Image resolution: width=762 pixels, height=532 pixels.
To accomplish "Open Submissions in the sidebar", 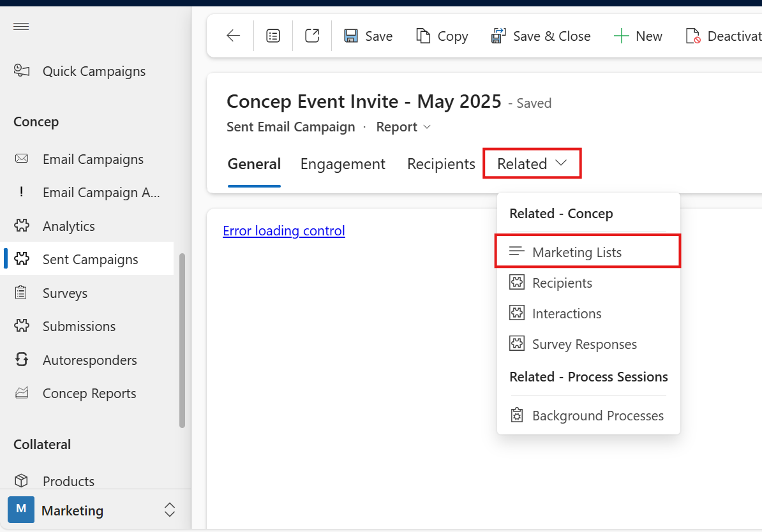I will pyautogui.click(x=78, y=327).
